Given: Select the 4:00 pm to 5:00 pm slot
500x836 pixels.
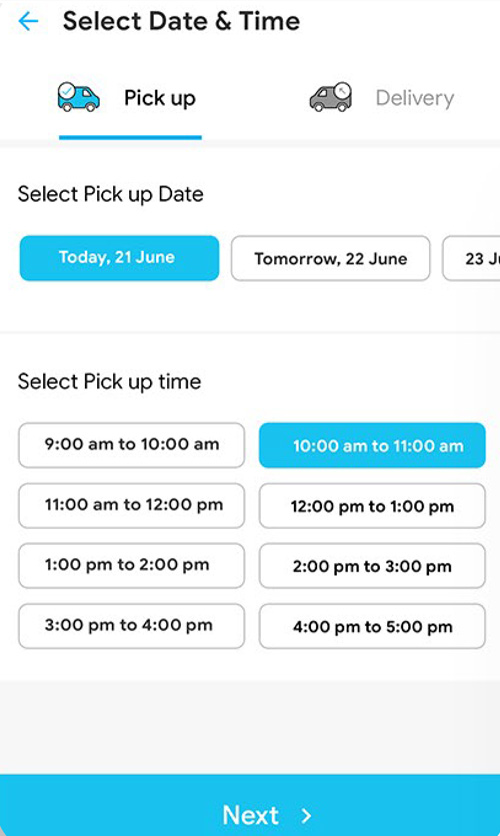Looking at the screenshot, I should (x=372, y=626).
